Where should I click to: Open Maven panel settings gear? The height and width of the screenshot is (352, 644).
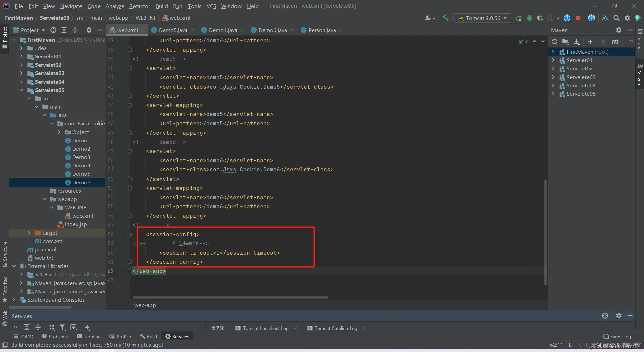coord(619,30)
